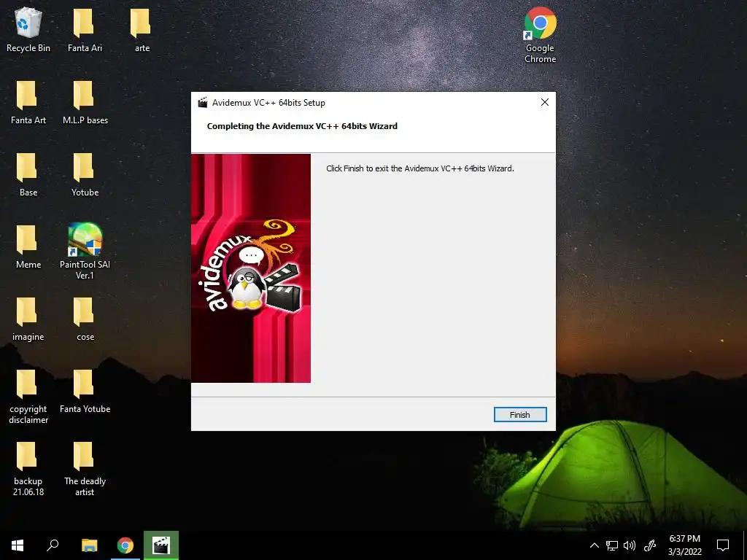Select the Fanta Yotube folder icon
The width and height of the screenshot is (747, 560).
(85, 392)
